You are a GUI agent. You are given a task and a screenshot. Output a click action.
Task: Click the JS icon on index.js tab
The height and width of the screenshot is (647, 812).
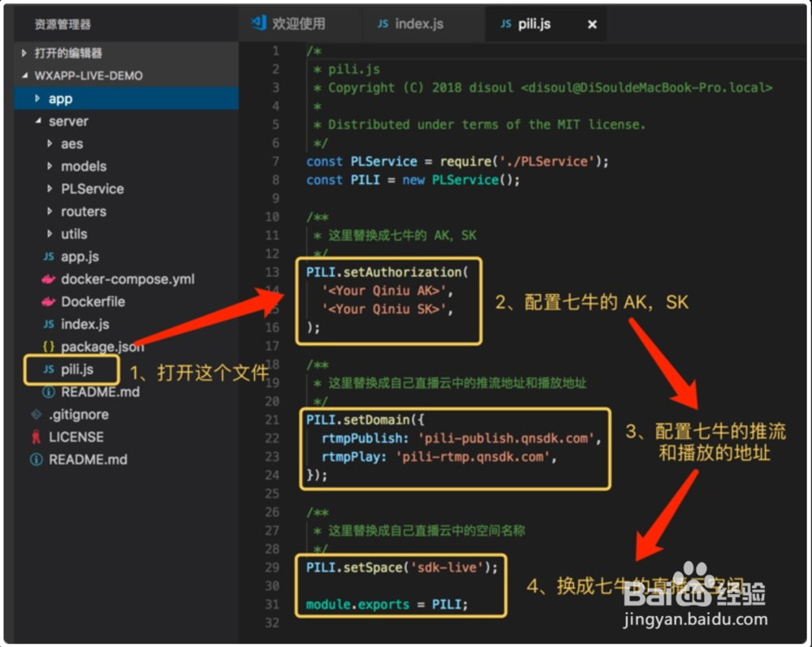pos(382,24)
